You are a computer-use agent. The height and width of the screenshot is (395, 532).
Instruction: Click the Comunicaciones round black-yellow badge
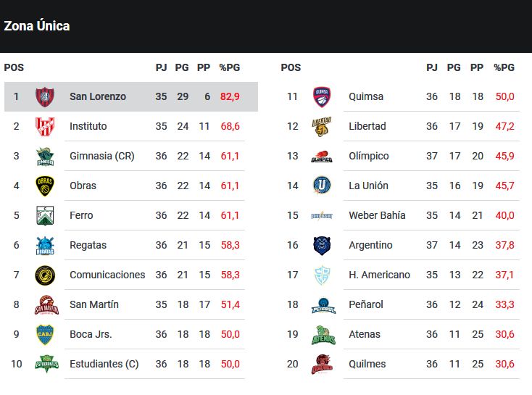pyautogui.click(x=45, y=275)
